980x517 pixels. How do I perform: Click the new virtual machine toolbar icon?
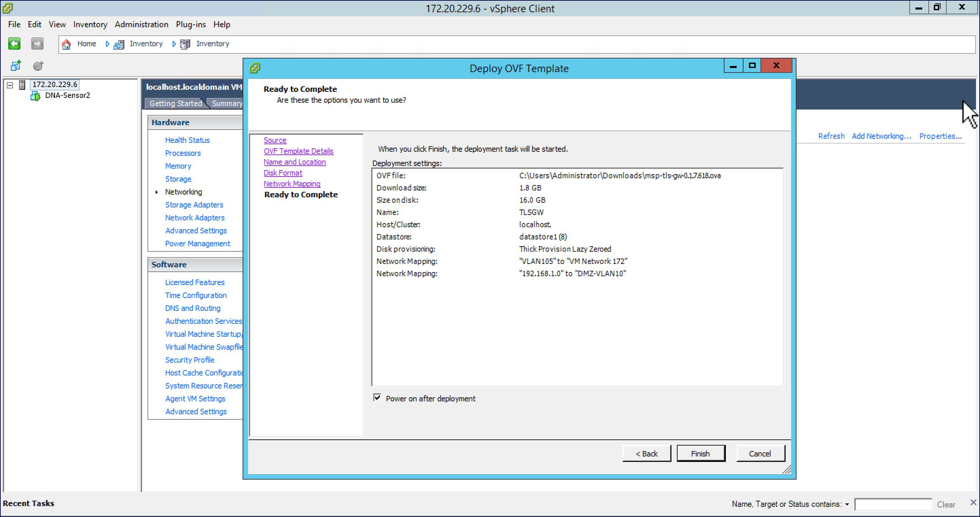click(x=16, y=66)
